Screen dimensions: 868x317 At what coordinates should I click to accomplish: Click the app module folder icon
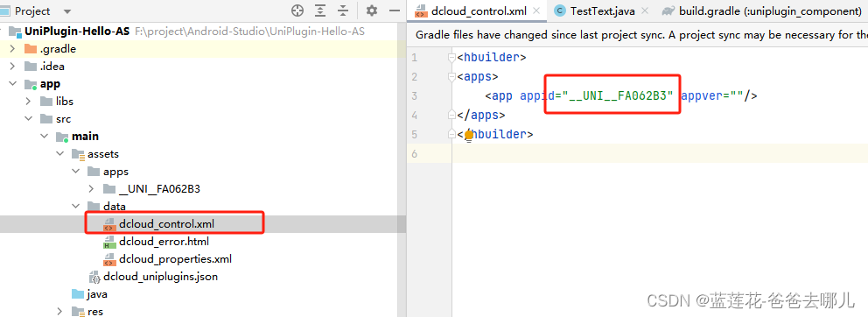pos(31,84)
